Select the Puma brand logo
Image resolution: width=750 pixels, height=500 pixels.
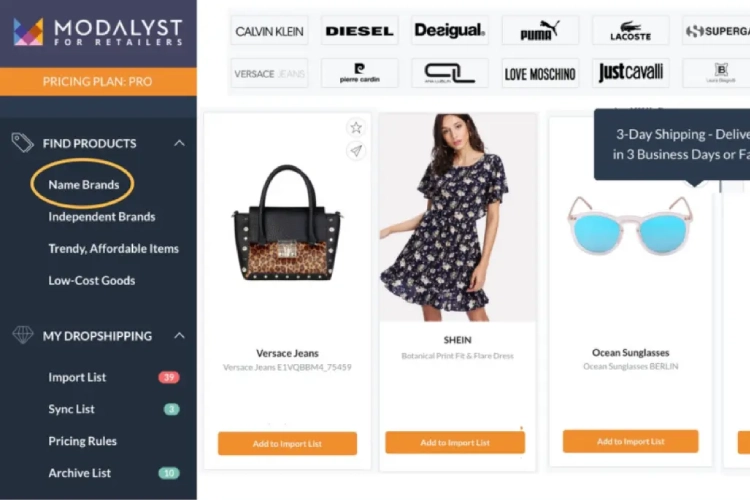pos(540,31)
